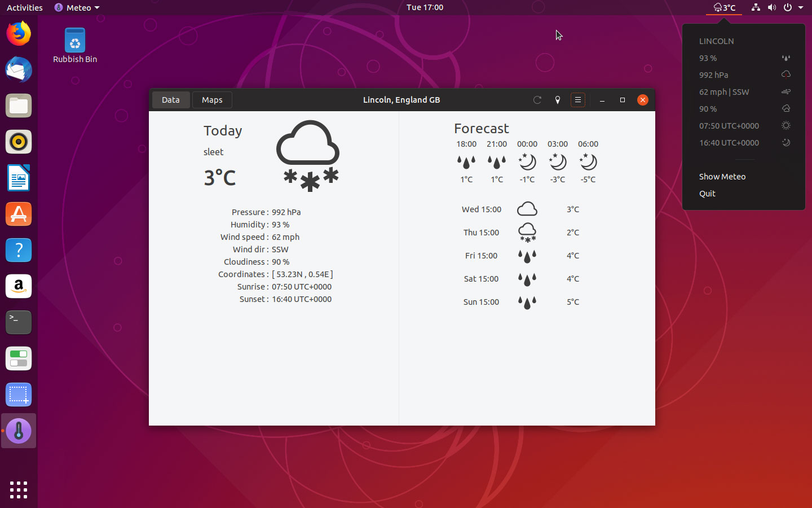The height and width of the screenshot is (508, 812).
Task: Open the Terminal from the dock
Action: point(19,322)
